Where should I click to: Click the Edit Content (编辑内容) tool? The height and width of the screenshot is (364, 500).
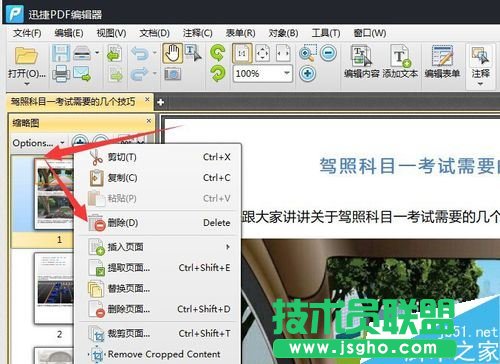click(x=362, y=62)
